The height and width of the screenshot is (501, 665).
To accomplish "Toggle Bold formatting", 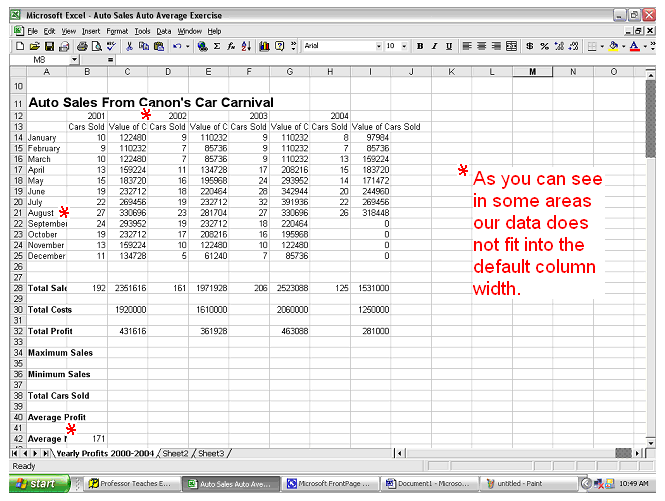I will [420, 46].
